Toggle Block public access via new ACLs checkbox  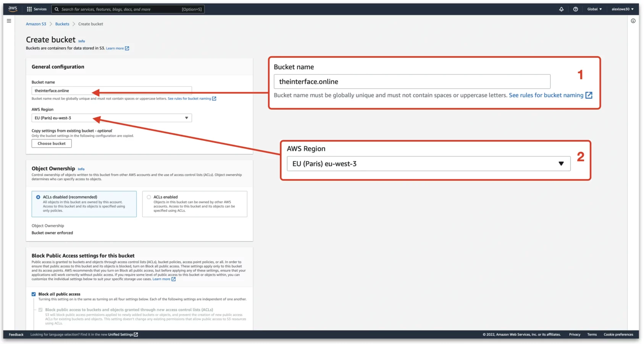tap(40, 310)
